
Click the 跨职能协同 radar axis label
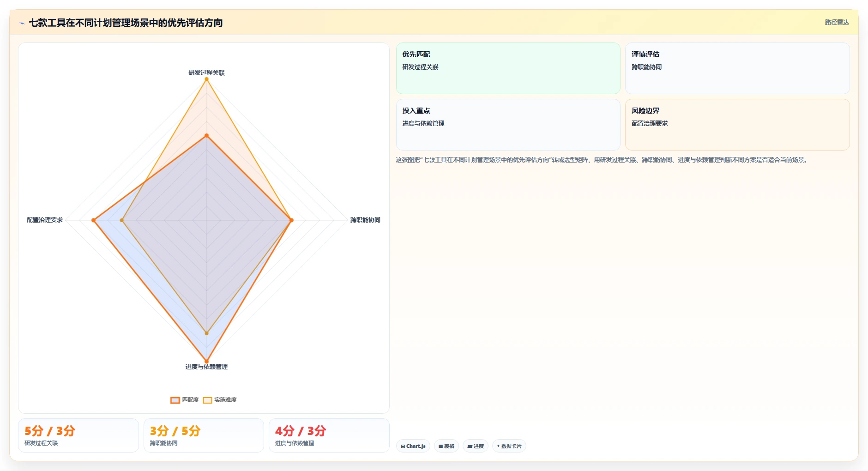tap(365, 220)
